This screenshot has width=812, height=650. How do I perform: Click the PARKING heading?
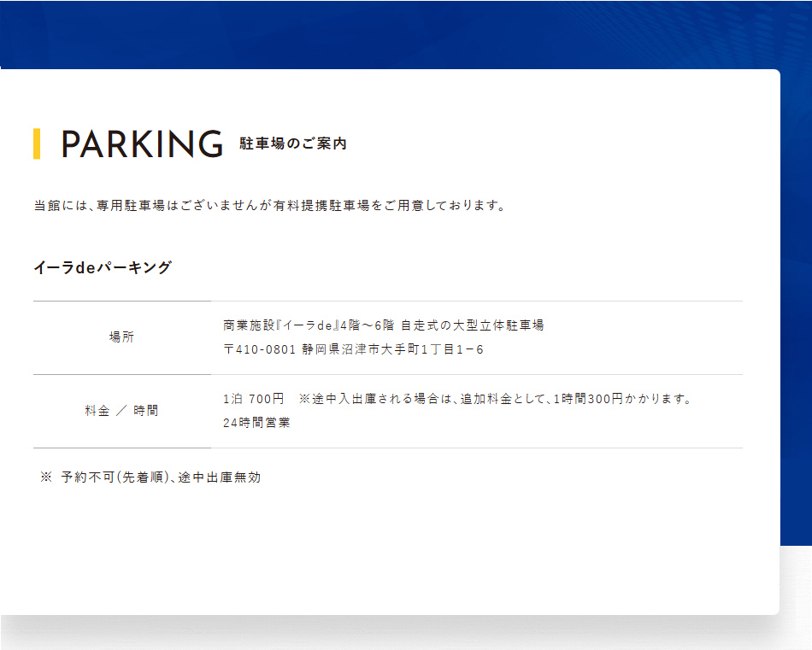[x=142, y=143]
